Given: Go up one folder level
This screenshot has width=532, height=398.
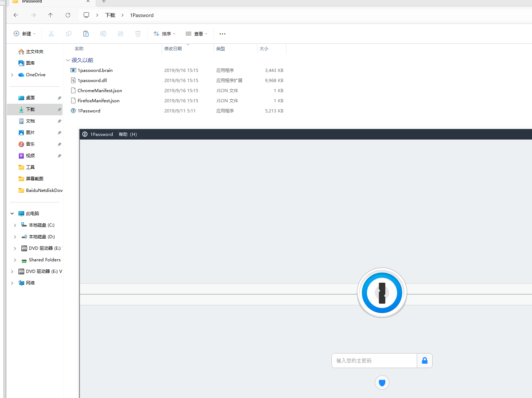Looking at the screenshot, I should coord(51,15).
